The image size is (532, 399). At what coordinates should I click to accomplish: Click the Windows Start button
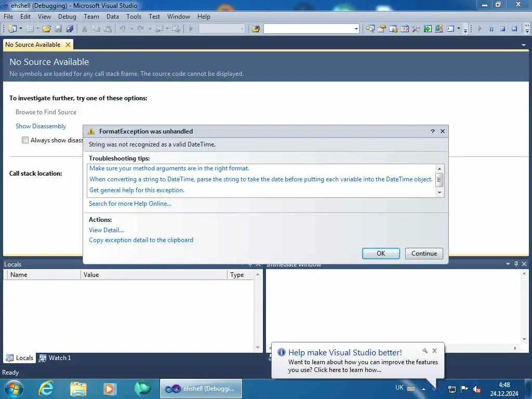coord(14,389)
